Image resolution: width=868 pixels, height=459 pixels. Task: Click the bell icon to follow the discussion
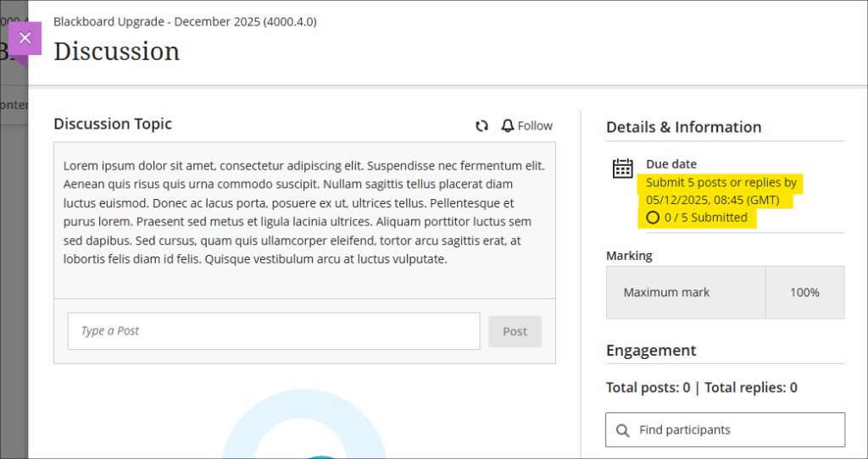[507, 126]
